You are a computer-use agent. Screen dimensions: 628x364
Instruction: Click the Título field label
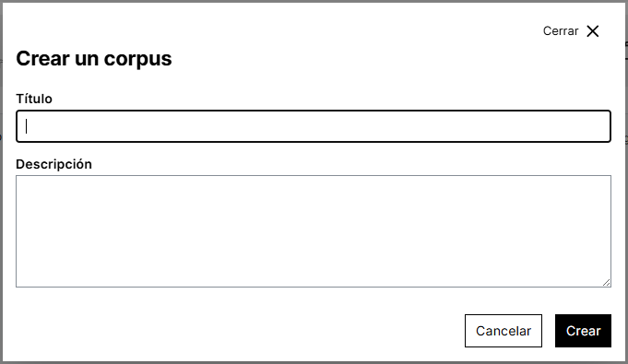[34, 99]
